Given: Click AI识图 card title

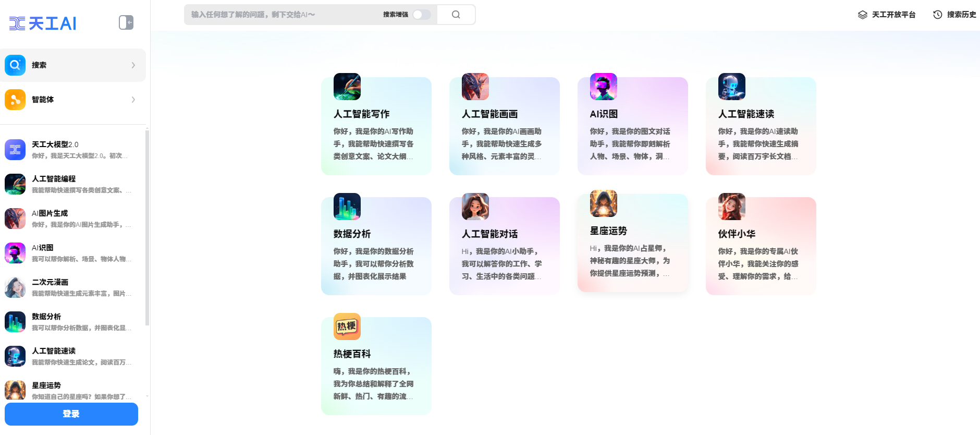Looking at the screenshot, I should (x=604, y=114).
